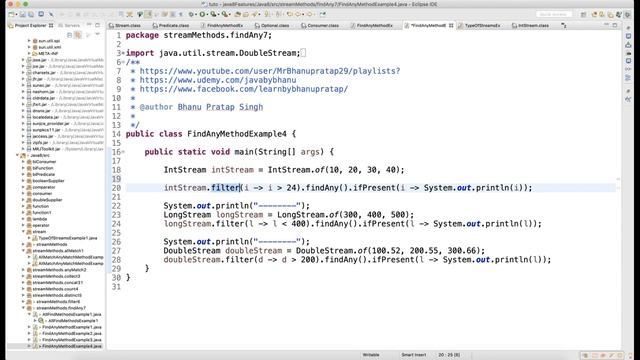Select the doubleSupplier package

click(47, 200)
